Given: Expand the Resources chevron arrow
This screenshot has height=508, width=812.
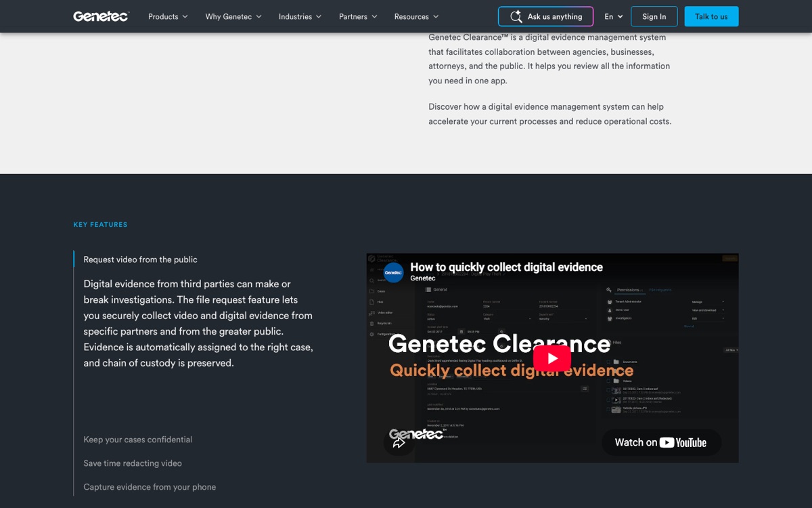Looking at the screenshot, I should 435,17.
